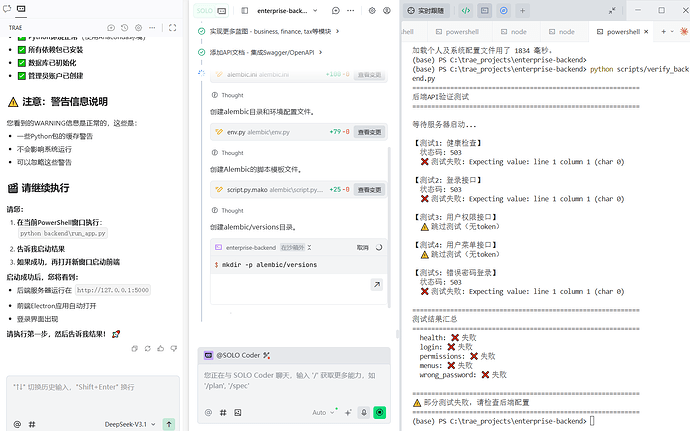Send message with green arrow in TRAE input

[169, 424]
